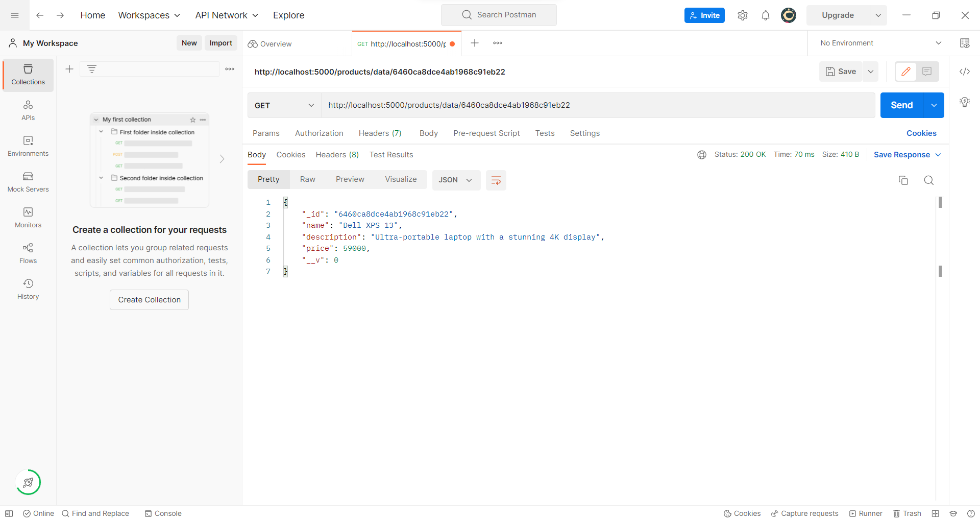980x521 pixels.
Task: Open the No Environment selector
Action: [x=880, y=43]
